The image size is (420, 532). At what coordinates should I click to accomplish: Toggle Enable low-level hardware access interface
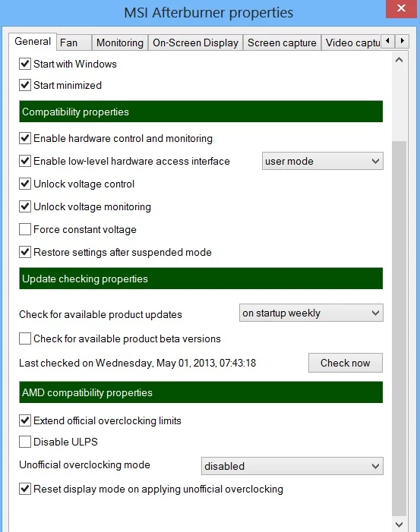point(25,161)
